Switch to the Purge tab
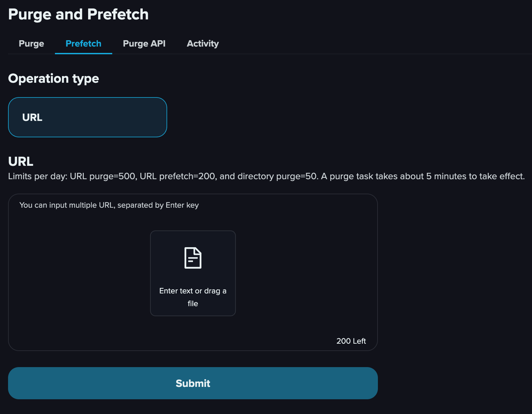Screen dimensions: 532x414 click(x=31, y=44)
